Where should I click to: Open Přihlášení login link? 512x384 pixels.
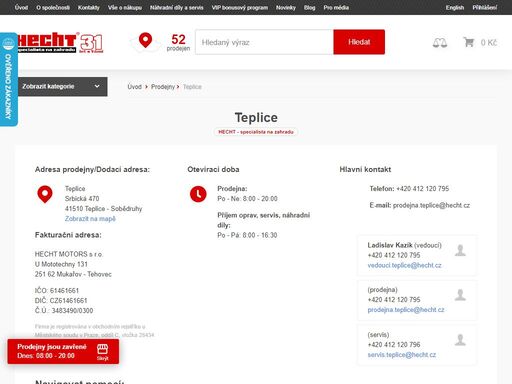click(x=485, y=7)
